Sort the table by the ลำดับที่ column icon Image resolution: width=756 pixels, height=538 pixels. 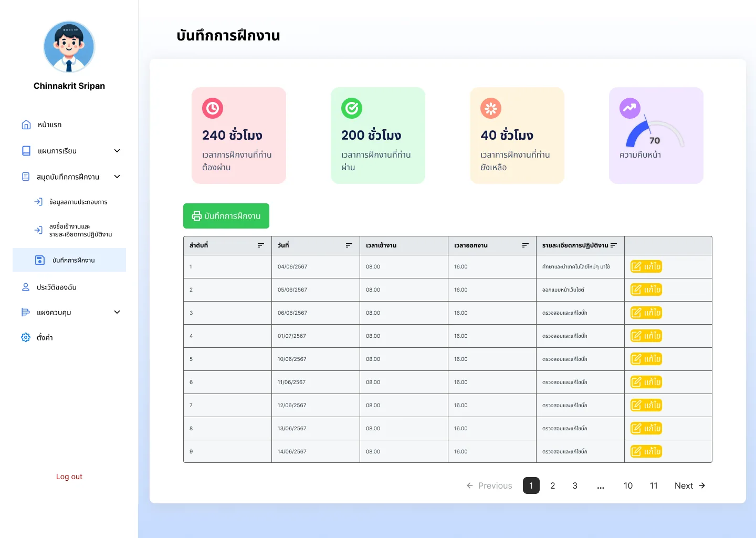tap(261, 245)
